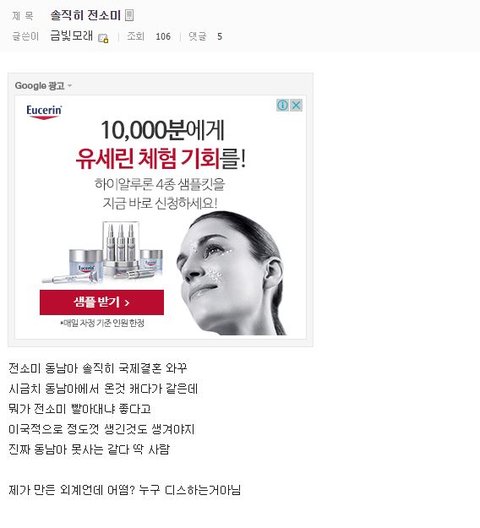
Task: Click the 유세린 체험 기회를 red headline
Action: click(161, 159)
